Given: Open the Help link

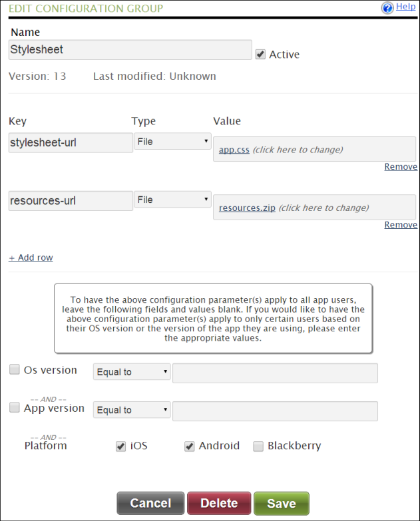Looking at the screenshot, I should 406,7.
